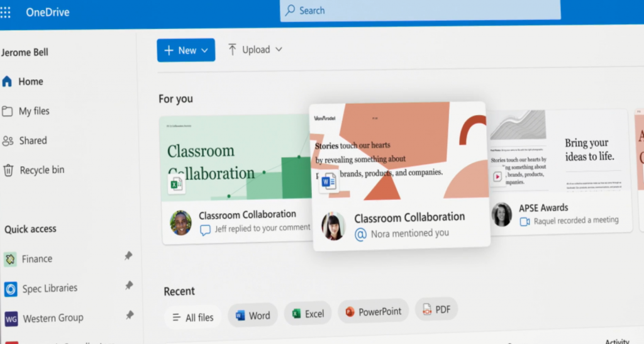Click the Activity column header
Screen dimensions: 644x344
(x=617, y=341)
